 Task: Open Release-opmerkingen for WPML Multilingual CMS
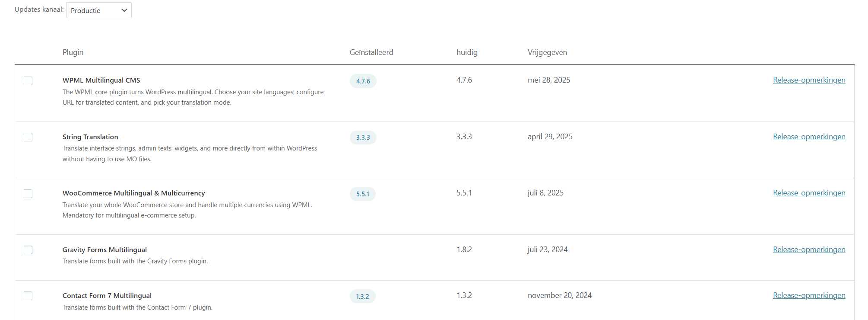pos(809,80)
